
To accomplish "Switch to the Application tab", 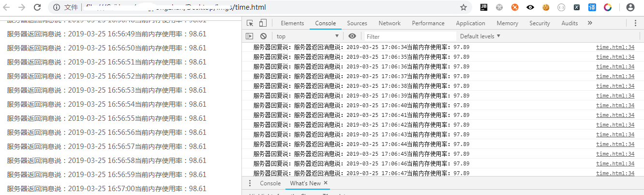I will (470, 23).
